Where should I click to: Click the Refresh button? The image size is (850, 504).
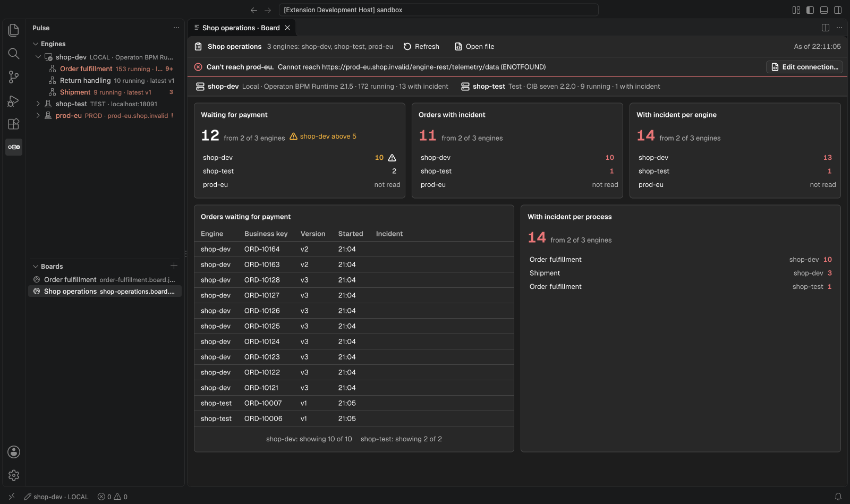(x=421, y=47)
